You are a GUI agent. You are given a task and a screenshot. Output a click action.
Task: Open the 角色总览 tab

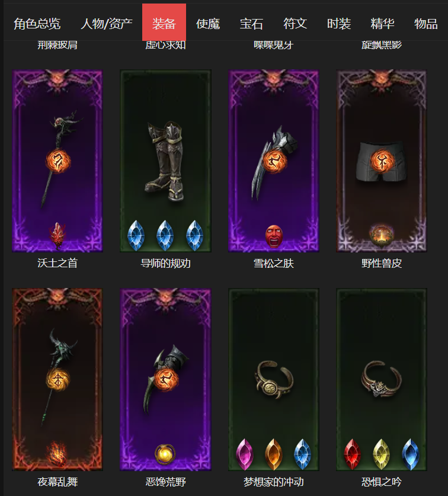pos(37,24)
